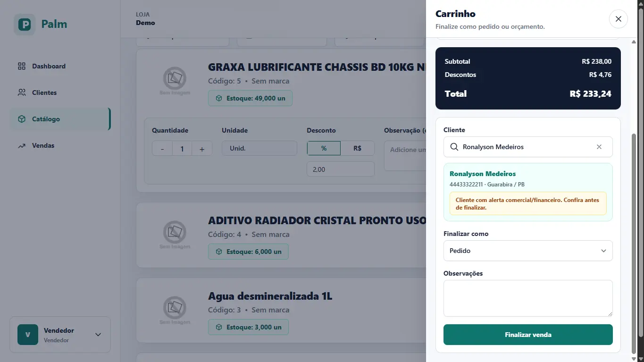Open the Vendas trend icon
Image resolution: width=644 pixels, height=362 pixels.
click(x=22, y=146)
